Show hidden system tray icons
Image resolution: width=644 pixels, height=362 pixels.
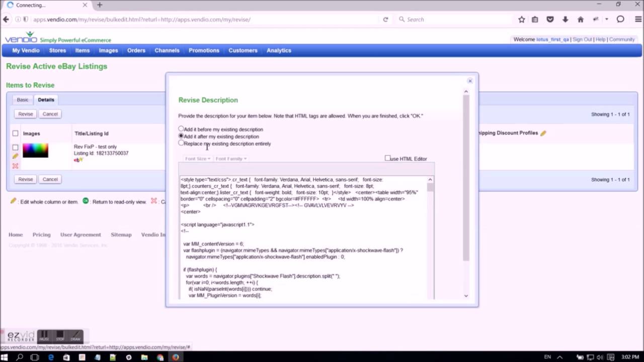(559, 357)
